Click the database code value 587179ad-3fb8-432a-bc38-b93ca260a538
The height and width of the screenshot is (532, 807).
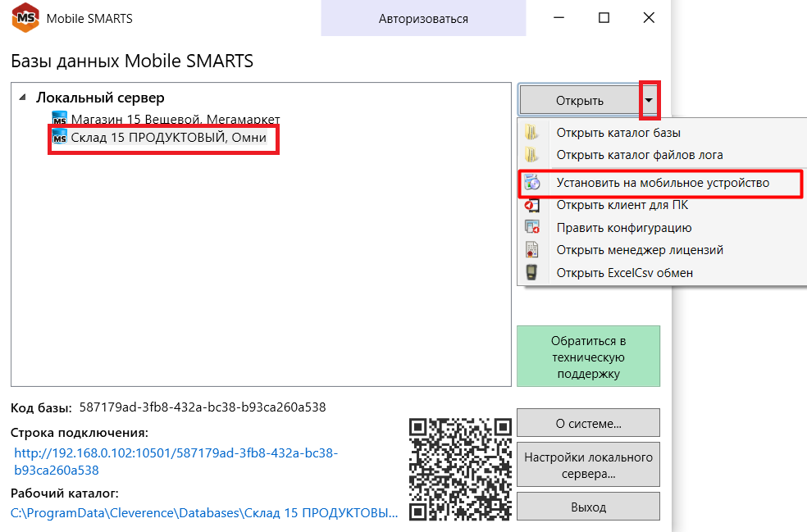(x=203, y=407)
